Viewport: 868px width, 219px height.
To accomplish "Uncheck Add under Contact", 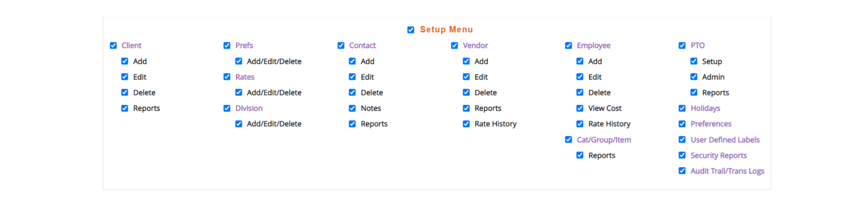I will coord(352,61).
